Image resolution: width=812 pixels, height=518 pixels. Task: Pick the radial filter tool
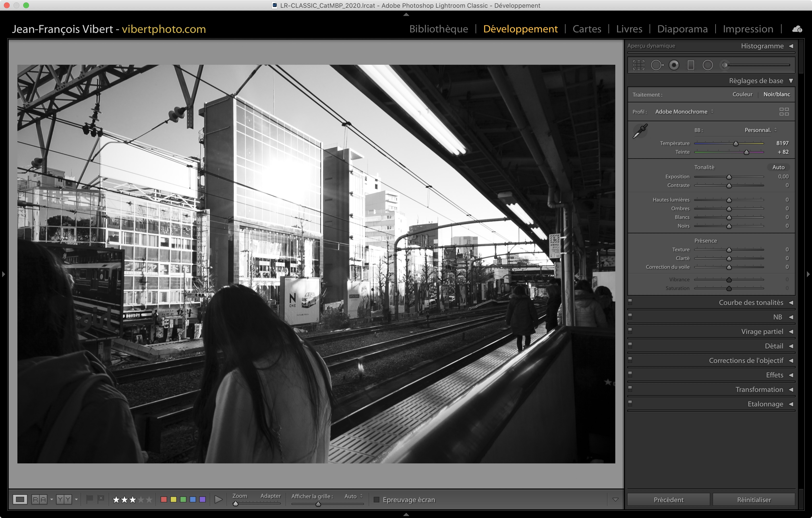(707, 65)
